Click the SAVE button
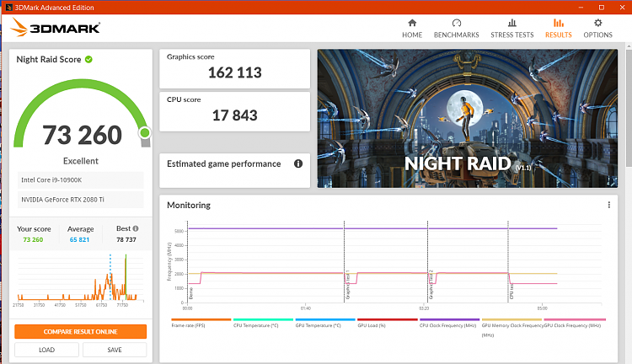This screenshot has height=364, width=632. [115, 350]
